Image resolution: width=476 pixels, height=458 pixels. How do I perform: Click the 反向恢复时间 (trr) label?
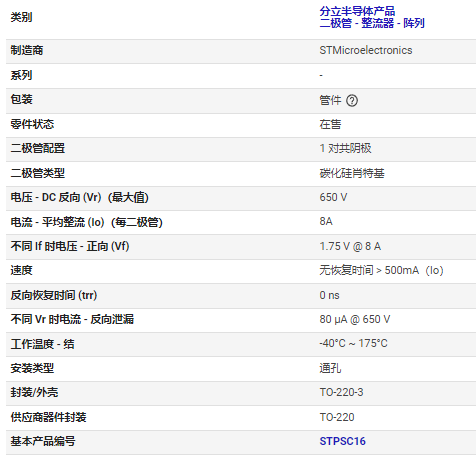(x=54, y=295)
